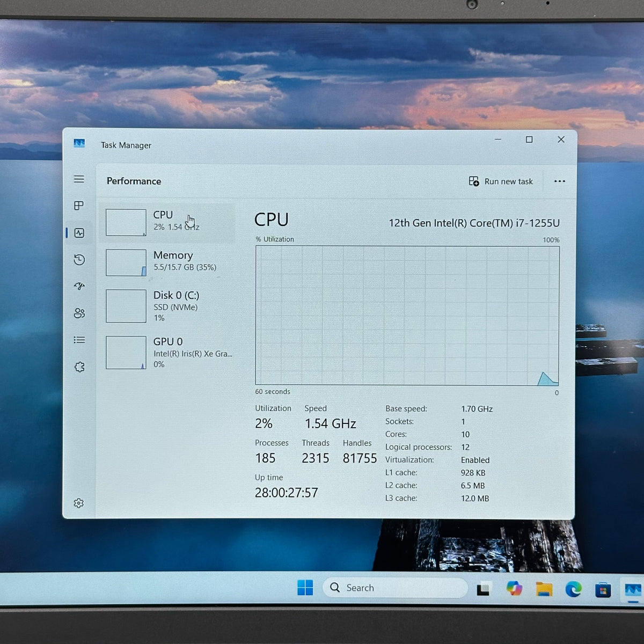644x644 pixels.
Task: Open the Users page icon
Action: pyautogui.click(x=79, y=313)
